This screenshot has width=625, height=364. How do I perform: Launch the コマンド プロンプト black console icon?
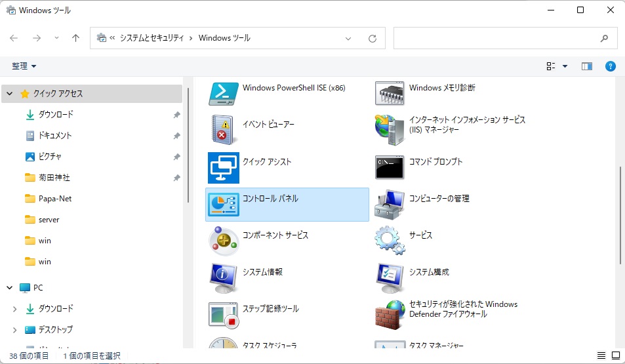tap(390, 167)
